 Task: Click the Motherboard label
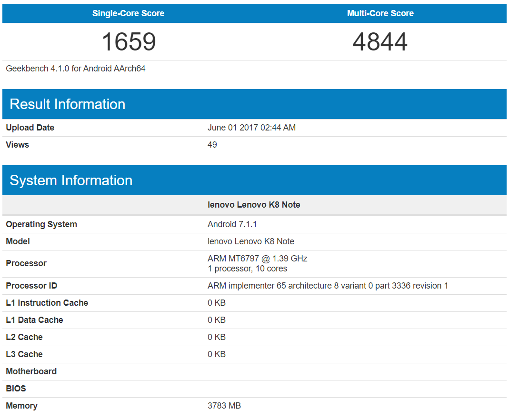click(x=31, y=372)
